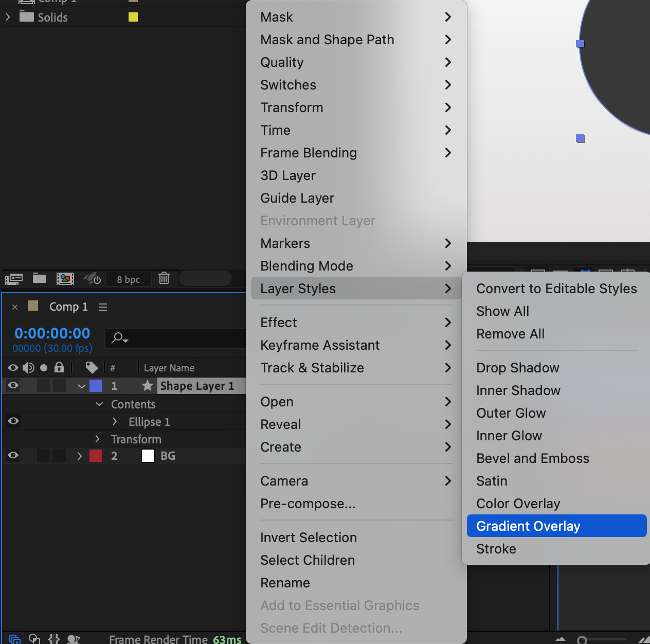Expand the BG layer properties
This screenshot has height=644, width=650.
[x=80, y=456]
